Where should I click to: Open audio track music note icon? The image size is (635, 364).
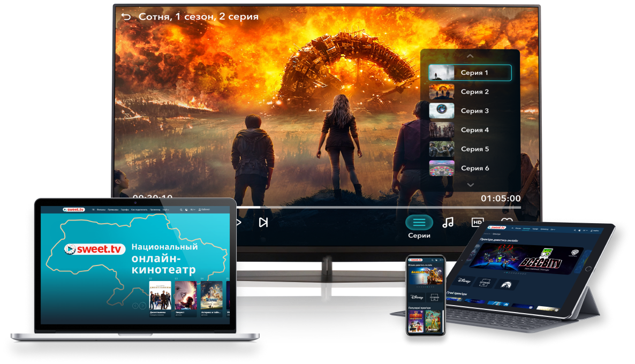click(448, 222)
